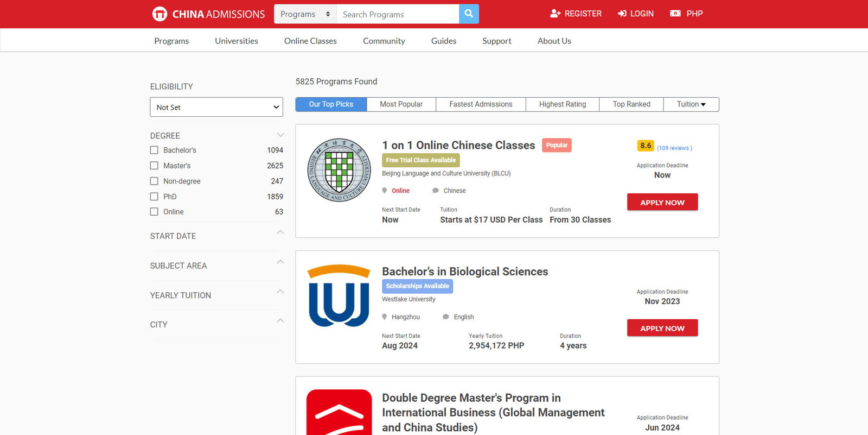Open the Tuition sort dropdown
The width and height of the screenshot is (868, 435).
coord(691,104)
